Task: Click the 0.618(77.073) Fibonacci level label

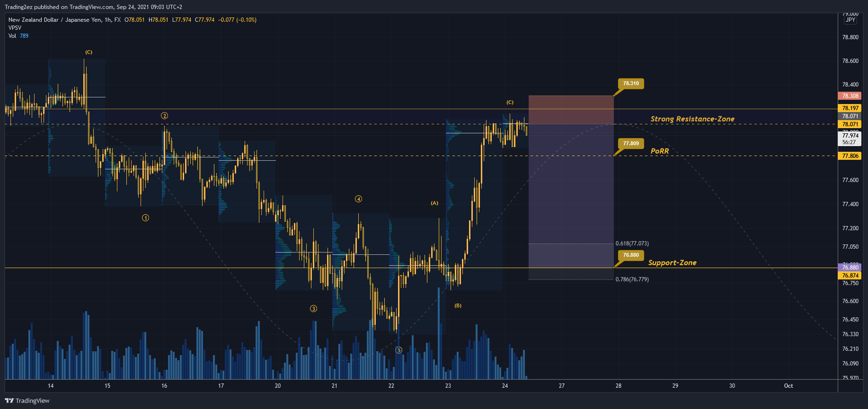Action: [632, 244]
